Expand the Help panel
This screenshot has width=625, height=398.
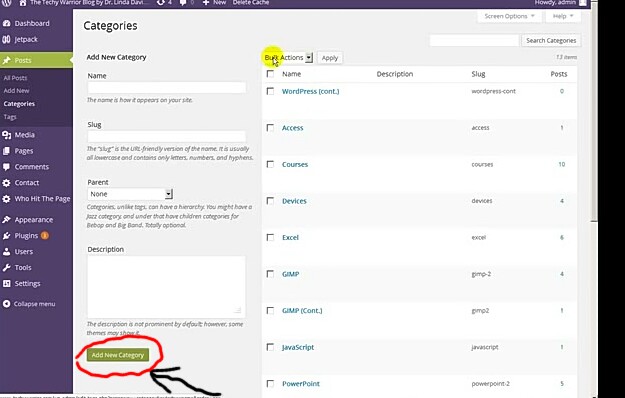pos(563,16)
